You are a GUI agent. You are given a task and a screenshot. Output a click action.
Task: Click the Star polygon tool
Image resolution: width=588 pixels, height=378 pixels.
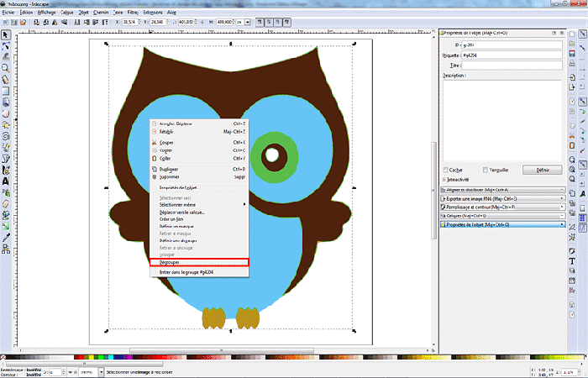6,123
